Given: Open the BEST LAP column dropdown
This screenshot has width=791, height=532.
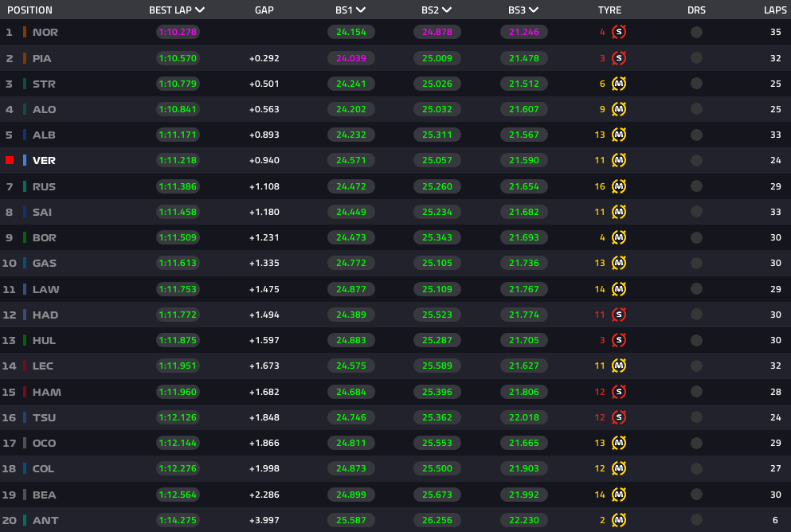Looking at the screenshot, I should click(199, 10).
